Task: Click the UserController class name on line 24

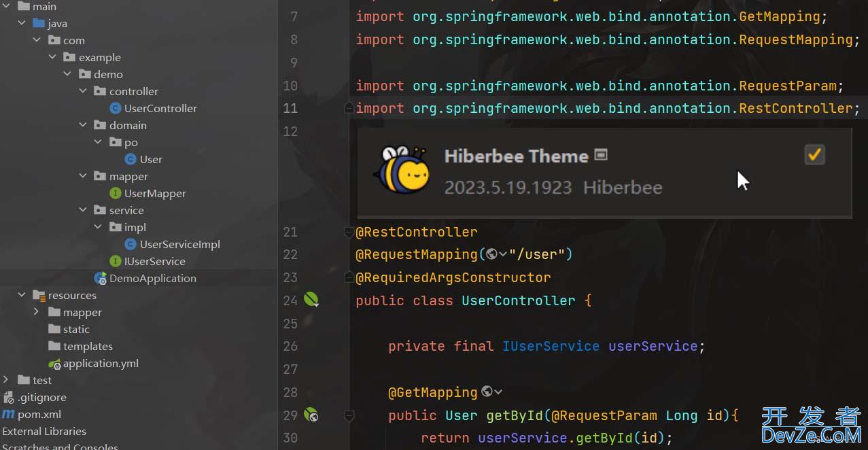Action: click(519, 300)
